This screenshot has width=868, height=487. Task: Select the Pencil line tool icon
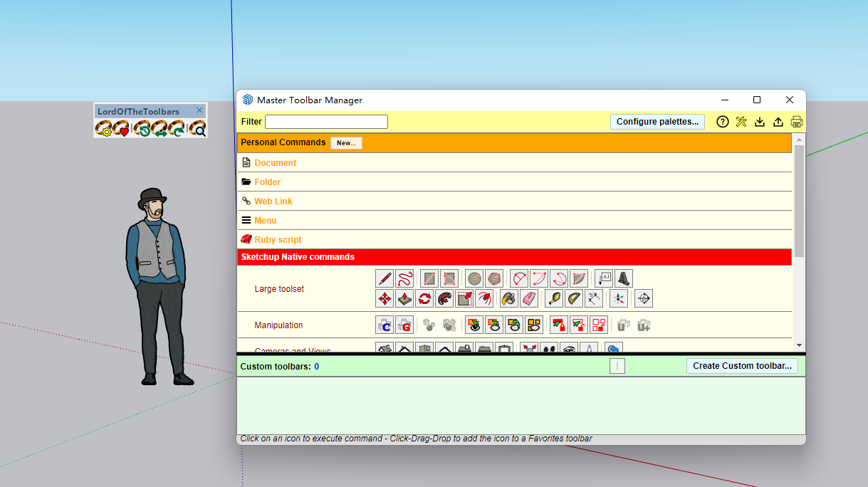(385, 278)
